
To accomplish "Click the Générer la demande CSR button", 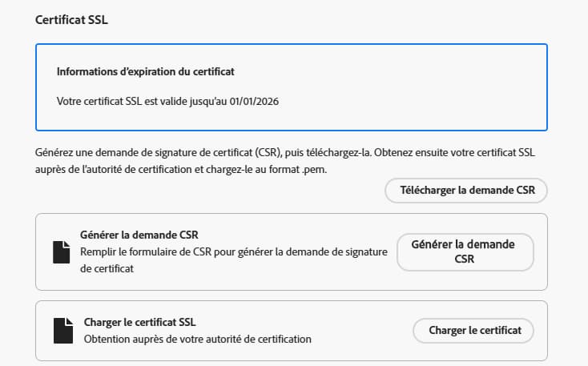I will point(465,252).
